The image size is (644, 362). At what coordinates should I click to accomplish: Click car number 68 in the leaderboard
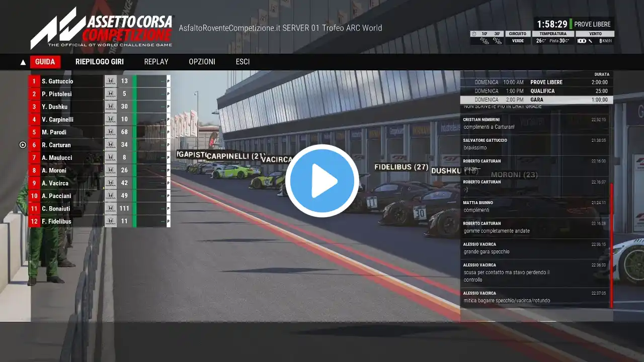click(124, 132)
